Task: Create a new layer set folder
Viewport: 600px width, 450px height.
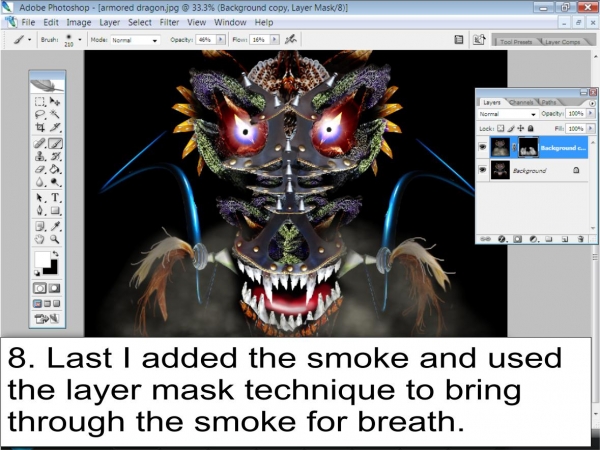Action: click(549, 239)
